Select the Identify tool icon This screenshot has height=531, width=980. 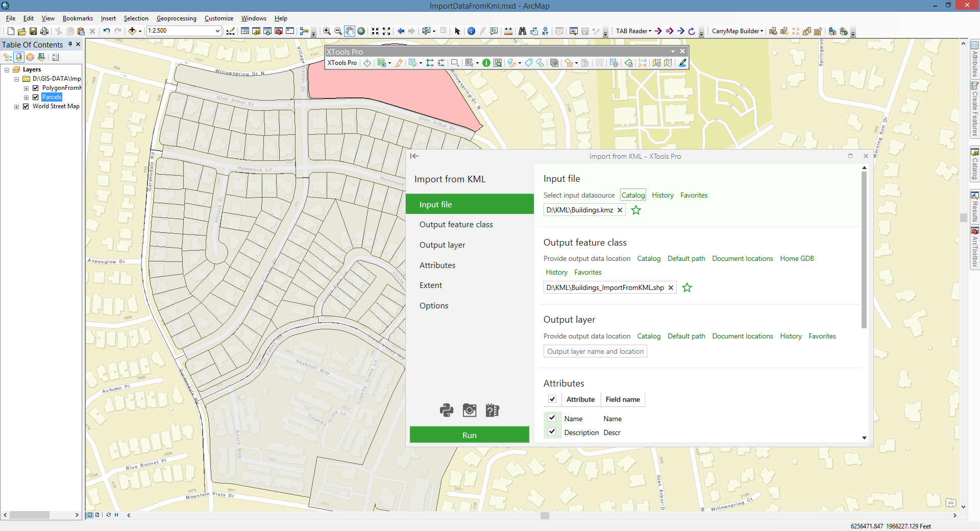coord(471,31)
